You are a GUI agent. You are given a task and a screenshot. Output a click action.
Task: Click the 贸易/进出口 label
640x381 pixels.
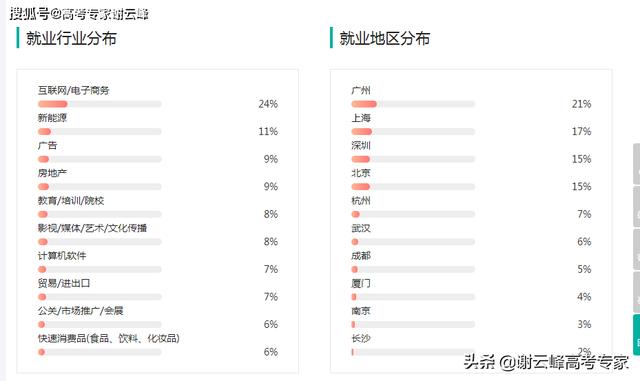(x=64, y=283)
